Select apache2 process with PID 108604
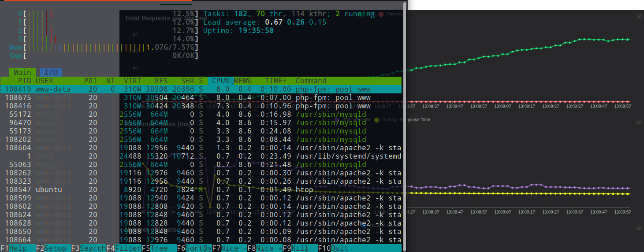The width and height of the screenshot is (644, 252). click(x=201, y=148)
